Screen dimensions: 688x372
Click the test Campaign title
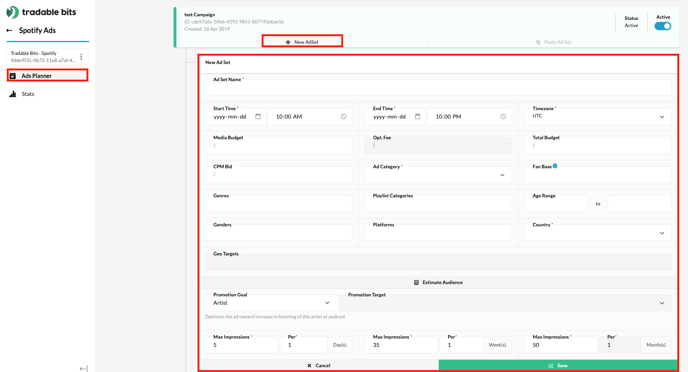[200, 14]
